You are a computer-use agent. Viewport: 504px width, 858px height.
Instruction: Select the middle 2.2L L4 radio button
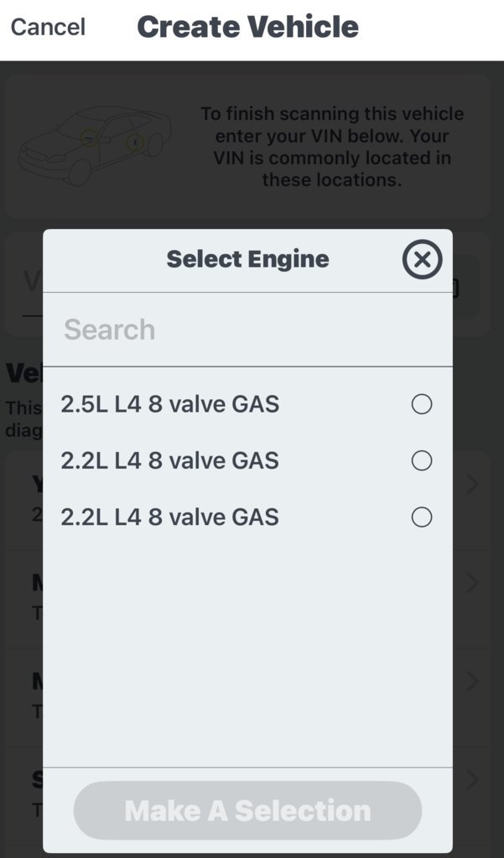tap(421, 460)
